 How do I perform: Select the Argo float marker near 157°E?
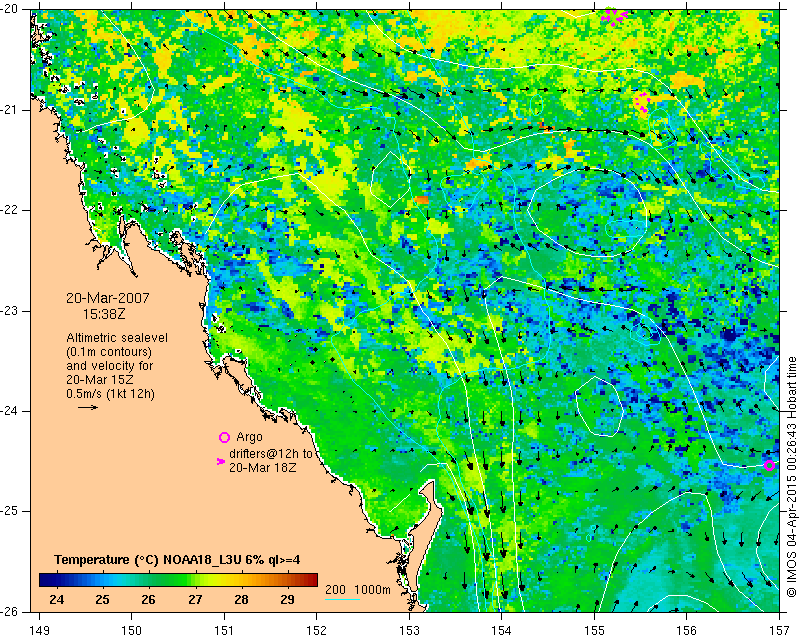coord(769,465)
